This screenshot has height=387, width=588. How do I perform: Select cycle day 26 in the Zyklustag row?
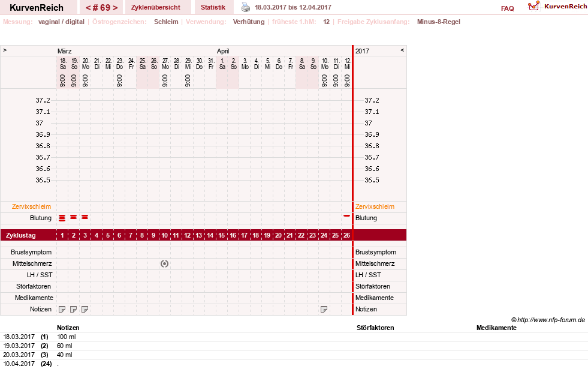(346, 235)
